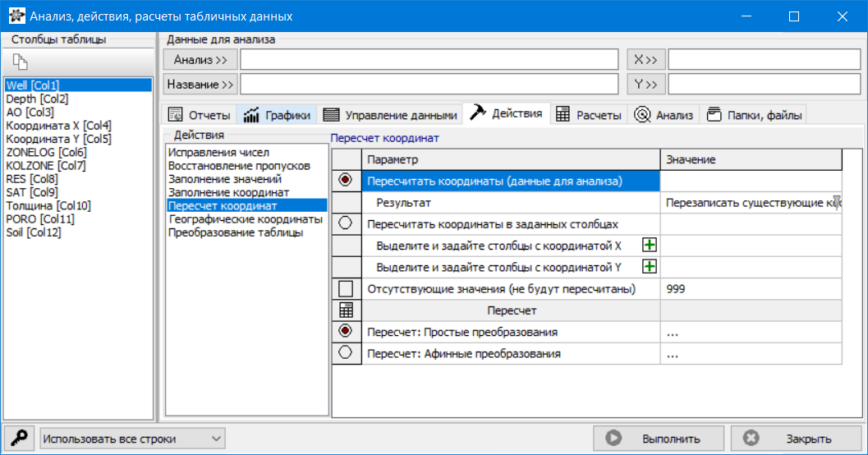Viewport: 868px width, 455px height.
Task: Select action Географические координаты
Action: 246,219
